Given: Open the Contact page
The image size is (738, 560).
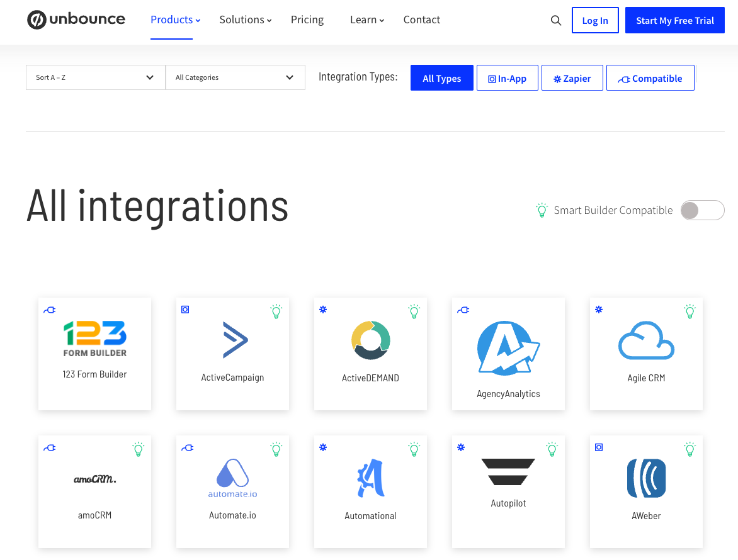Looking at the screenshot, I should point(422,20).
